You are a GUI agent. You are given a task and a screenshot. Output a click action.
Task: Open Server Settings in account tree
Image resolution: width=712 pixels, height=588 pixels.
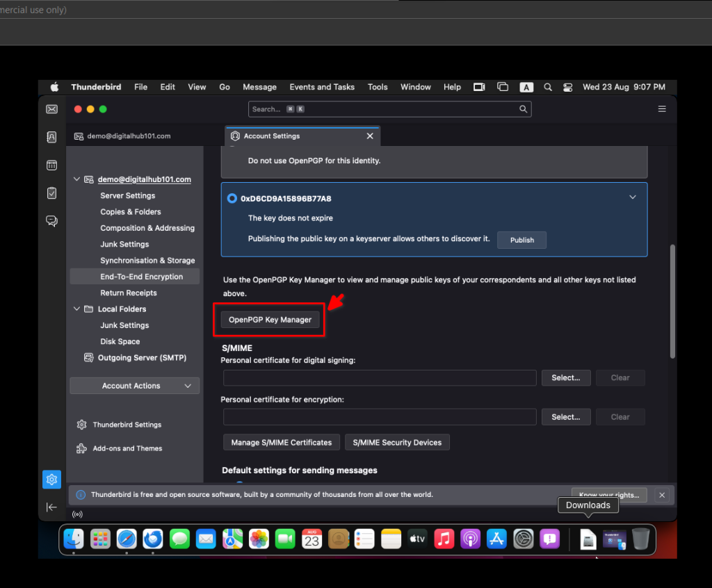[128, 196]
